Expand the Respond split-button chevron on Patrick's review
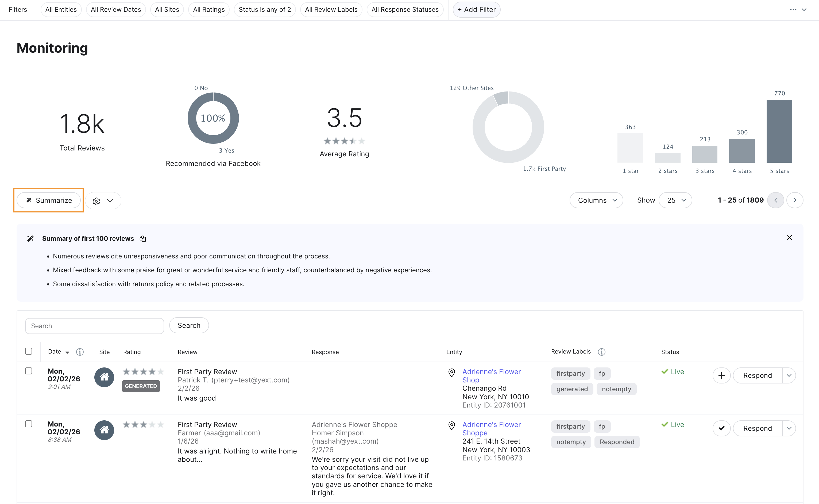 point(789,375)
